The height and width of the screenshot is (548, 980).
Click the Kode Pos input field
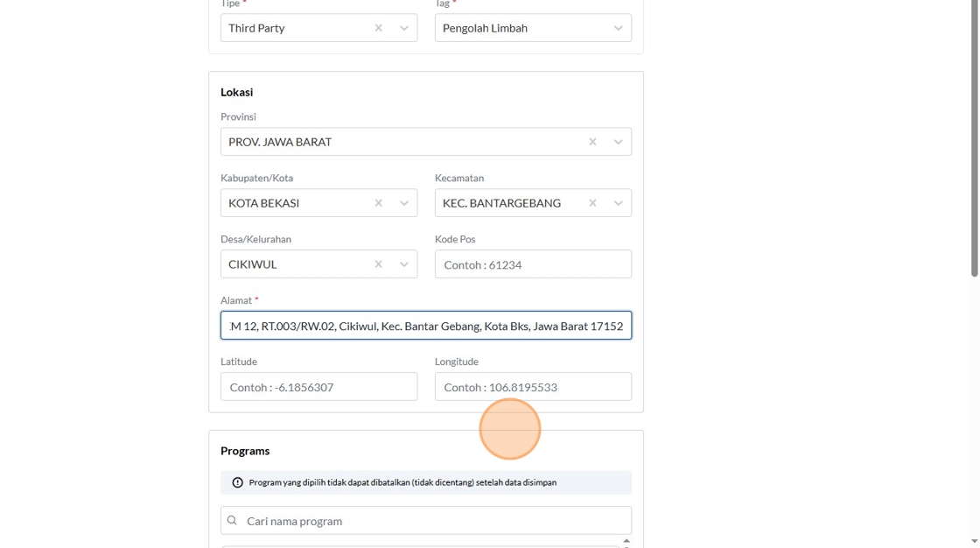point(533,264)
